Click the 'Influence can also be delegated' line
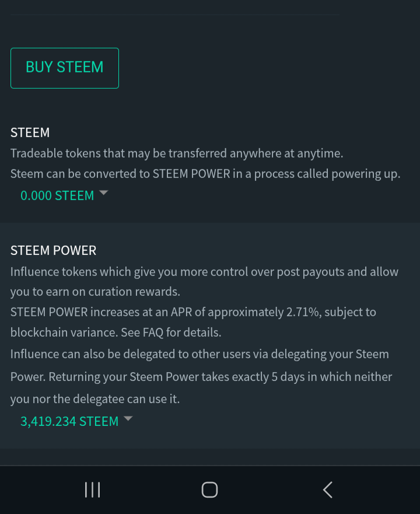The image size is (420, 514). [199, 354]
